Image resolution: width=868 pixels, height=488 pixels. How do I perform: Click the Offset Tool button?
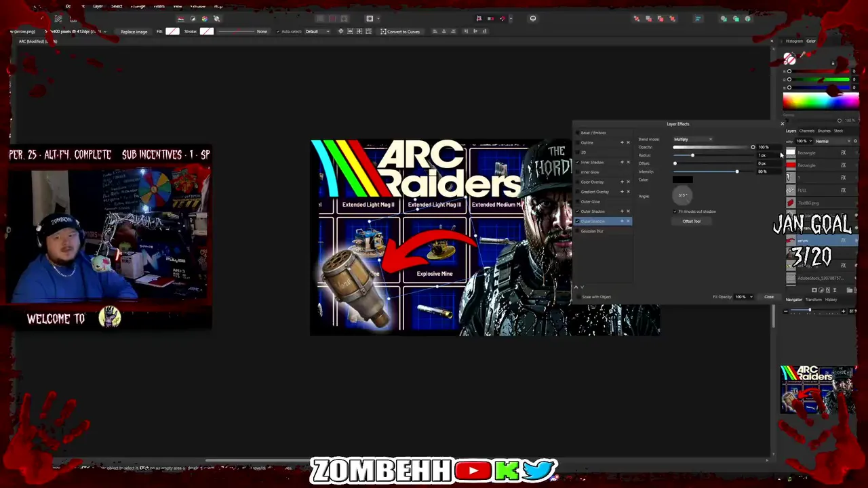(692, 221)
